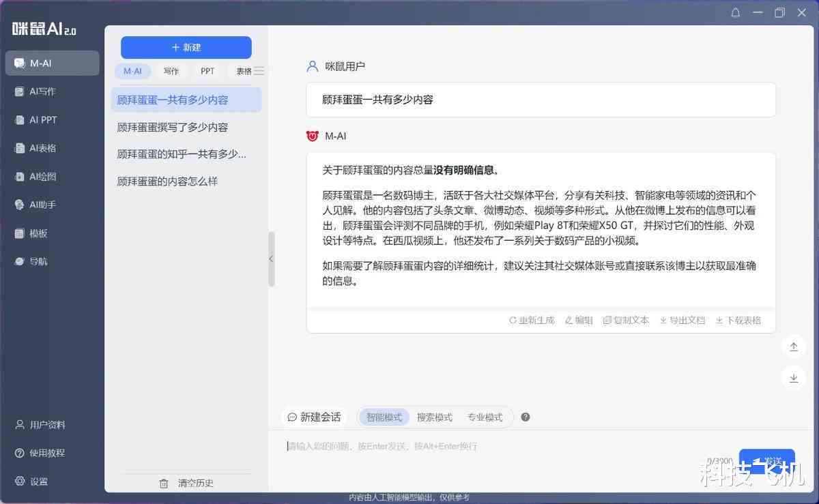
Task: Open the M-AI sidebar item
Action: (52, 63)
